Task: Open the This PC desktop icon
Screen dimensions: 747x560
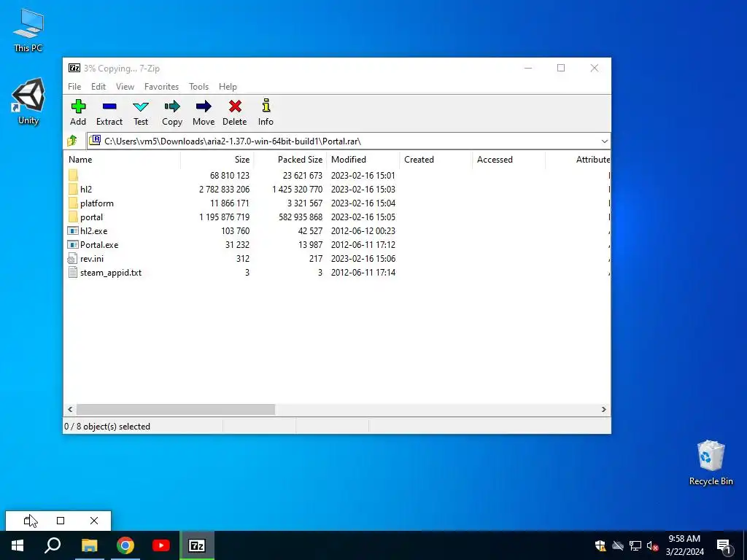Action: [x=28, y=31]
